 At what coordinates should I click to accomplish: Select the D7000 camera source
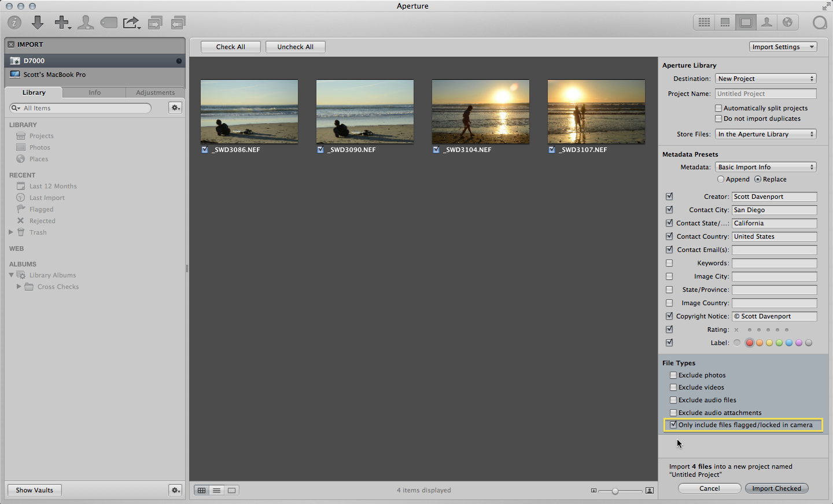pyautogui.click(x=95, y=61)
